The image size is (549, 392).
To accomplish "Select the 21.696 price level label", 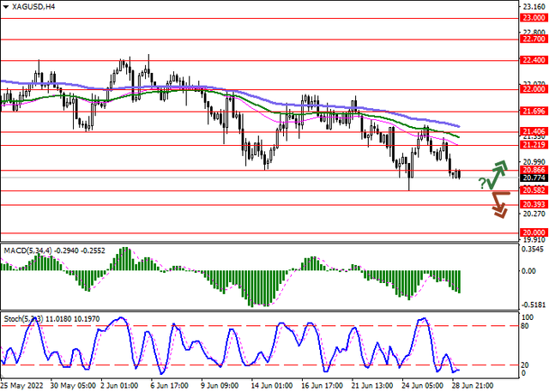I will [533, 111].
